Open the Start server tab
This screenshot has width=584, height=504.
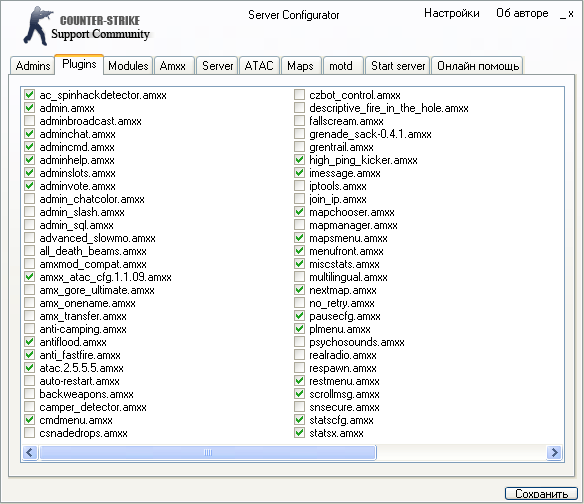click(x=398, y=66)
